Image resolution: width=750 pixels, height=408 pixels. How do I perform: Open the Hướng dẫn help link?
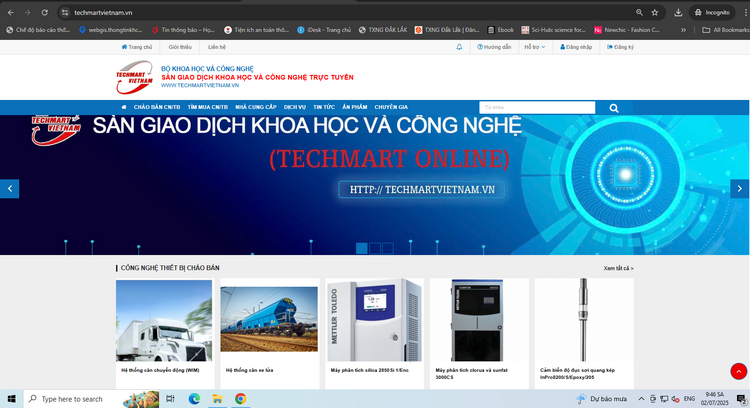coord(494,47)
